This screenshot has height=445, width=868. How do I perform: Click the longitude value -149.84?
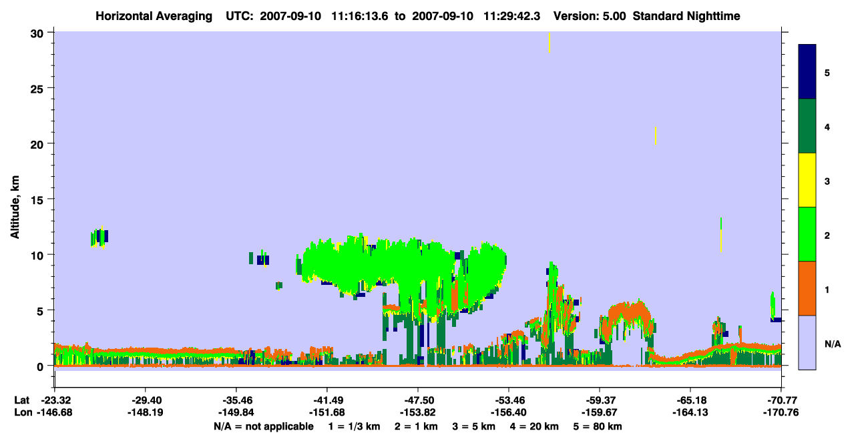(x=236, y=412)
